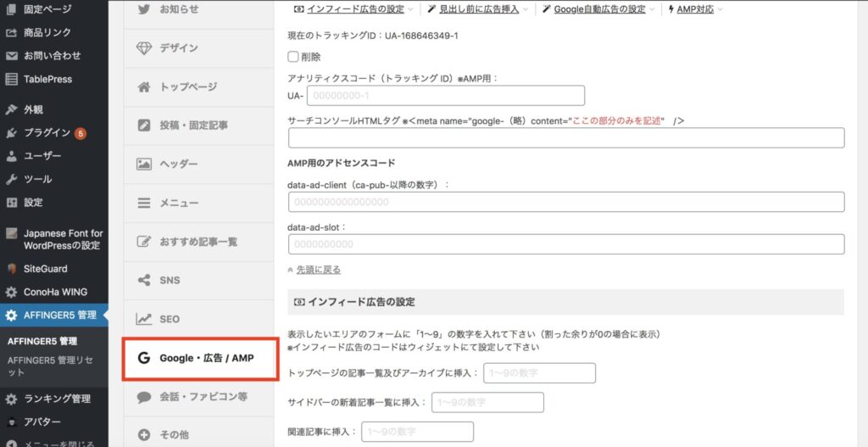Click the data-ad-client input field

(x=566, y=202)
